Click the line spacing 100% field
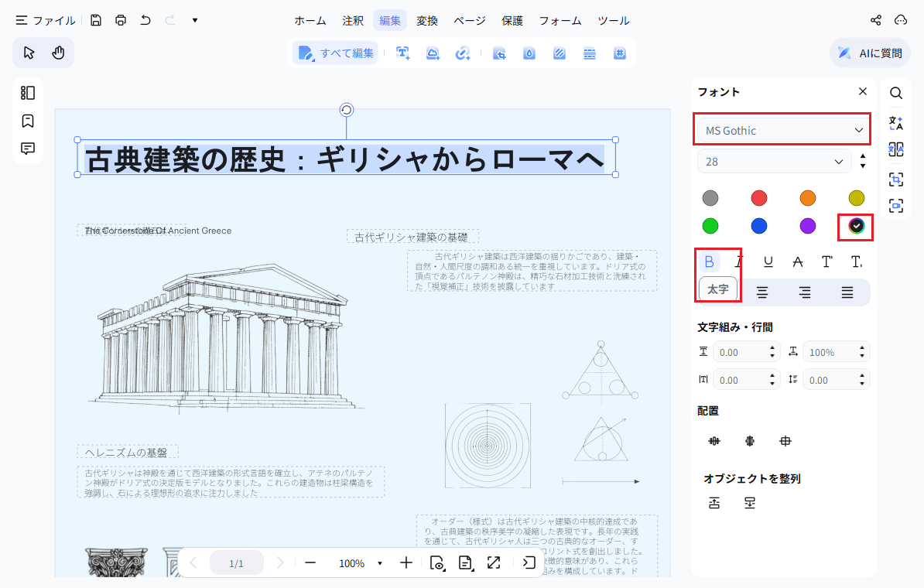The height and width of the screenshot is (588, 924). click(x=836, y=352)
